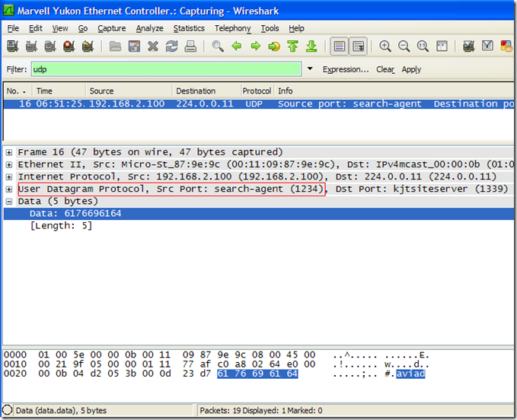This screenshot has width=517, height=420.
Task: Sort by the Info column header
Action: [x=394, y=91]
